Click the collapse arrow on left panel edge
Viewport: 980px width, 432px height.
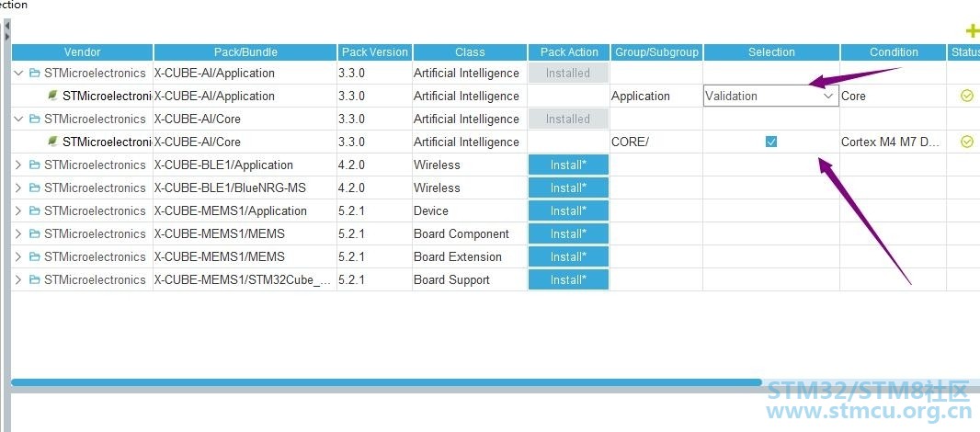click(x=6, y=27)
